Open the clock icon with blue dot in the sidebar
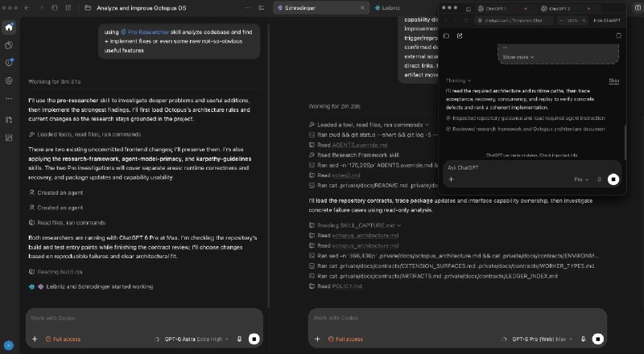 click(9, 63)
